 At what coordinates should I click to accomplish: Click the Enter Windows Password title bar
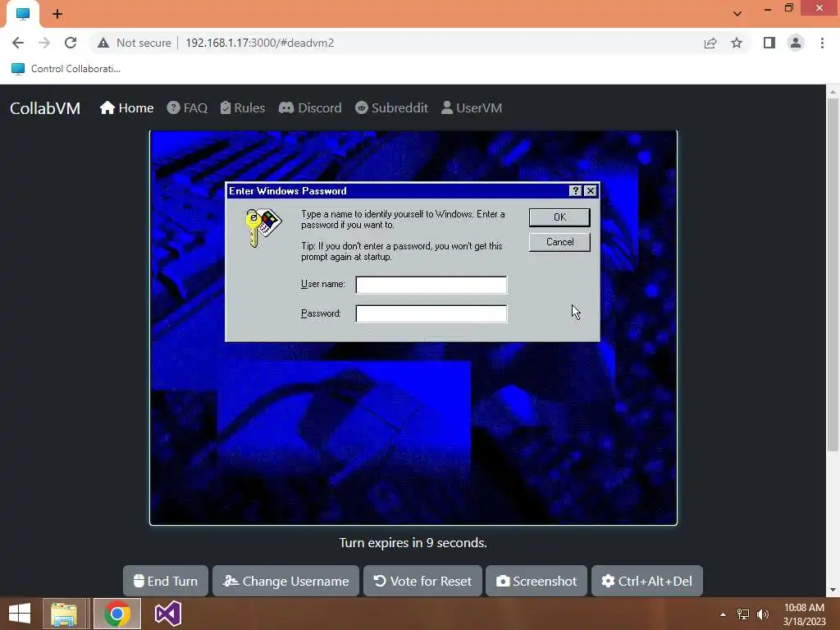pyautogui.click(x=396, y=190)
